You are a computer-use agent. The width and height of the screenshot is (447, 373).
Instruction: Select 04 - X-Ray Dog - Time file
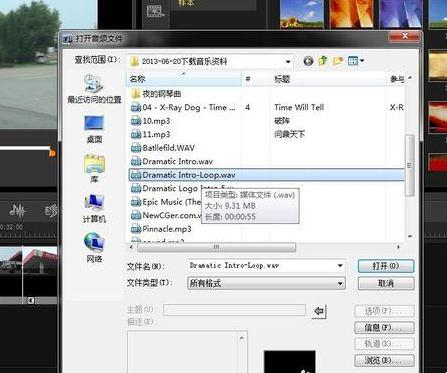coord(183,107)
